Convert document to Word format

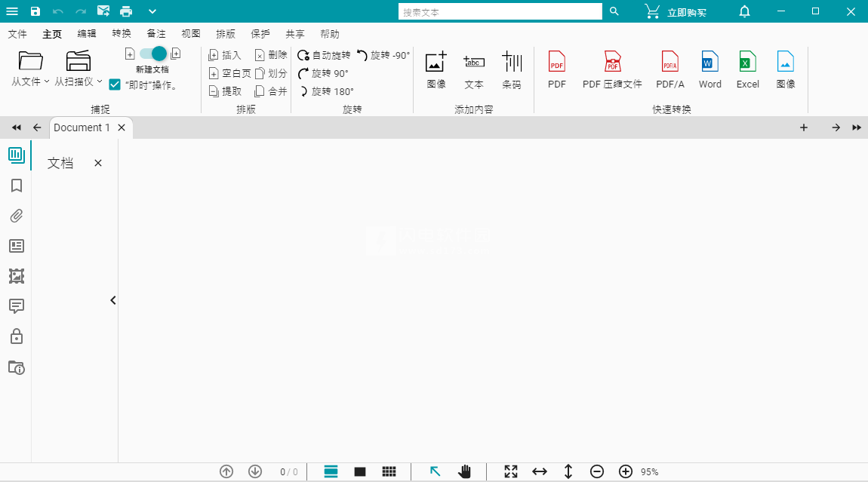click(x=709, y=68)
